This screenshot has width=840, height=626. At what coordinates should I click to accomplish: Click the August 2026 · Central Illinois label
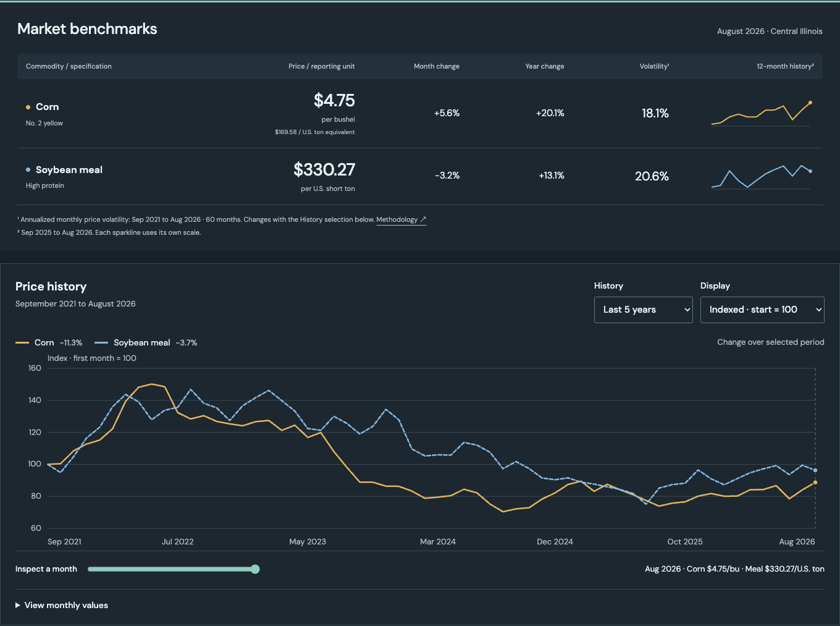tap(770, 32)
